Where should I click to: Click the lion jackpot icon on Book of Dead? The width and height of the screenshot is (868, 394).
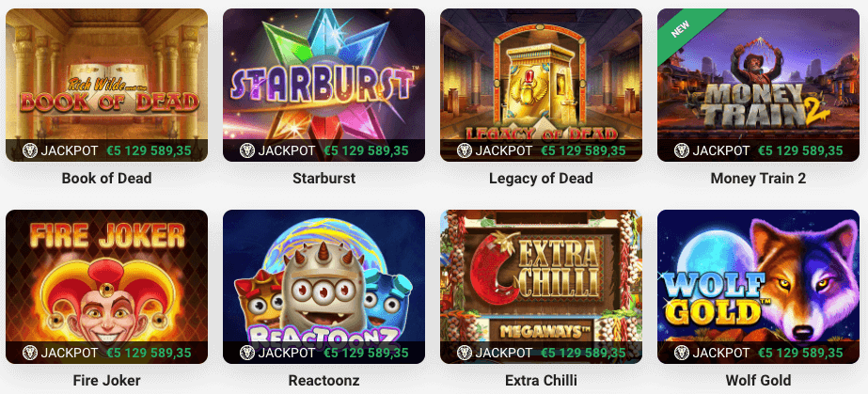point(30,150)
